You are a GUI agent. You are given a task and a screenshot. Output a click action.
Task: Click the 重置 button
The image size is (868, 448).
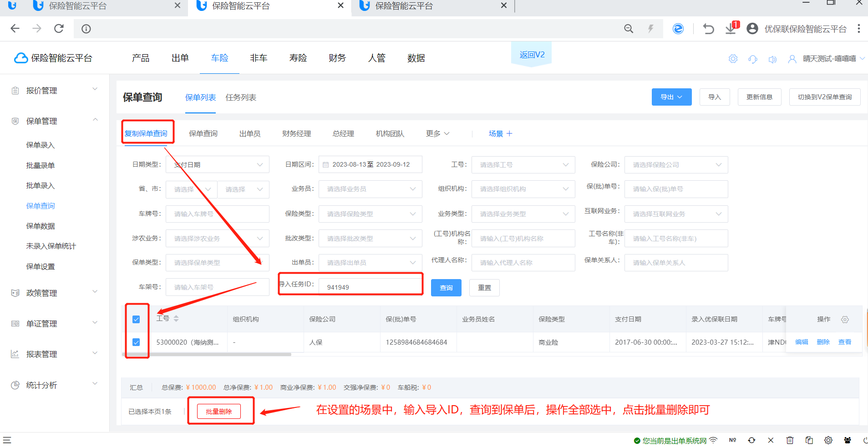[x=484, y=288]
